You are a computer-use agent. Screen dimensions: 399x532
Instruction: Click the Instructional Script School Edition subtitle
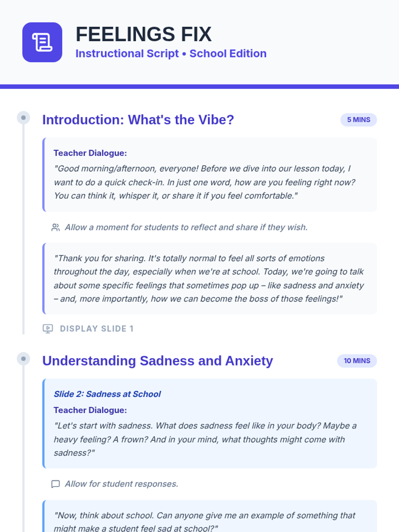[x=171, y=54]
